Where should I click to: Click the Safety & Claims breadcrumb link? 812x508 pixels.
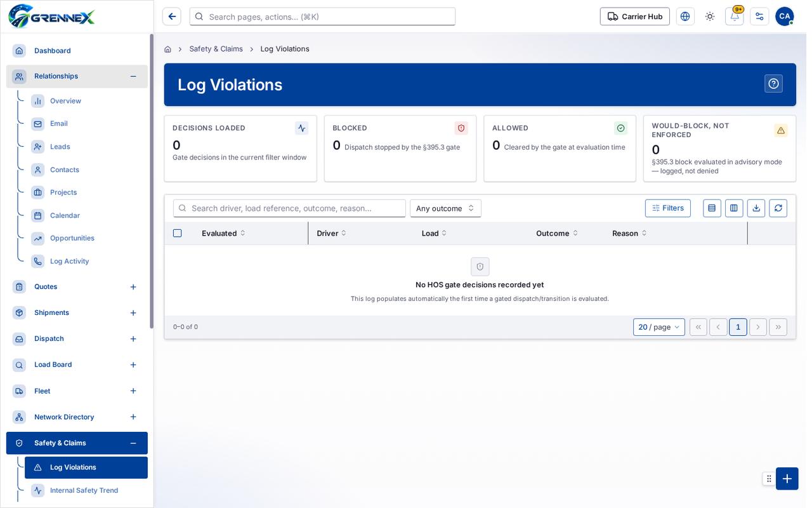pyautogui.click(x=216, y=49)
